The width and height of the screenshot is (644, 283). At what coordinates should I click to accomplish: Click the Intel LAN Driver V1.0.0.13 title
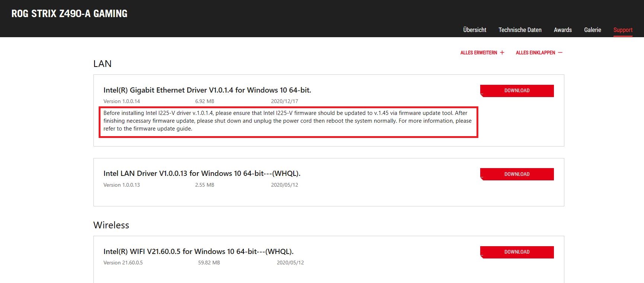coord(202,173)
